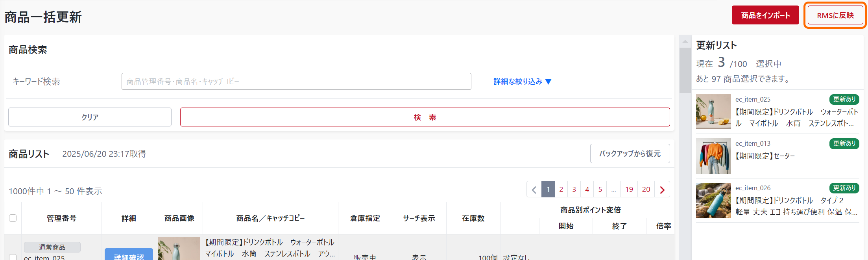Screen dimensions: 868x260
Task: Click ec_item_026 thumbnail in 更新リスト
Action: tap(713, 200)
